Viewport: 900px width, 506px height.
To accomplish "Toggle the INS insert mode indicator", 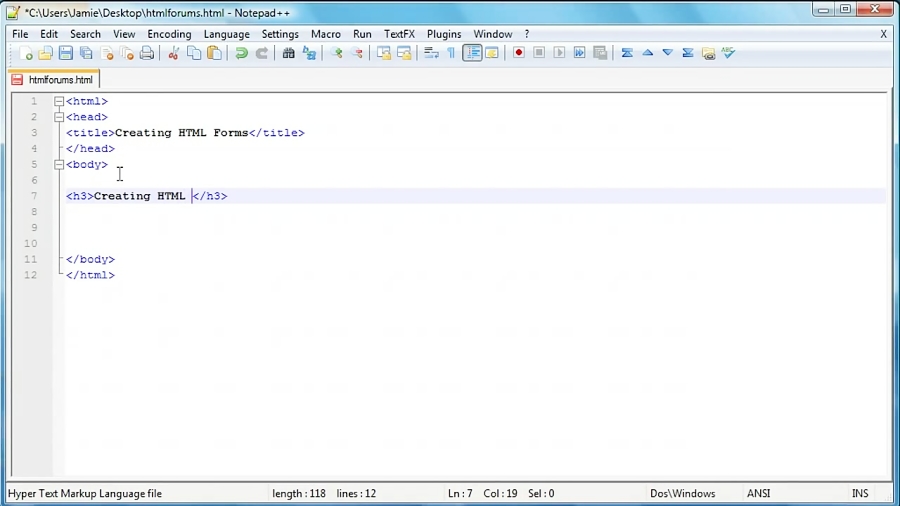I will coord(860,493).
